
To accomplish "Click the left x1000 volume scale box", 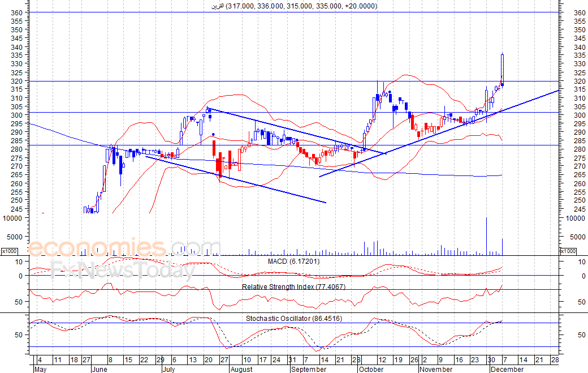I will 8,251.
